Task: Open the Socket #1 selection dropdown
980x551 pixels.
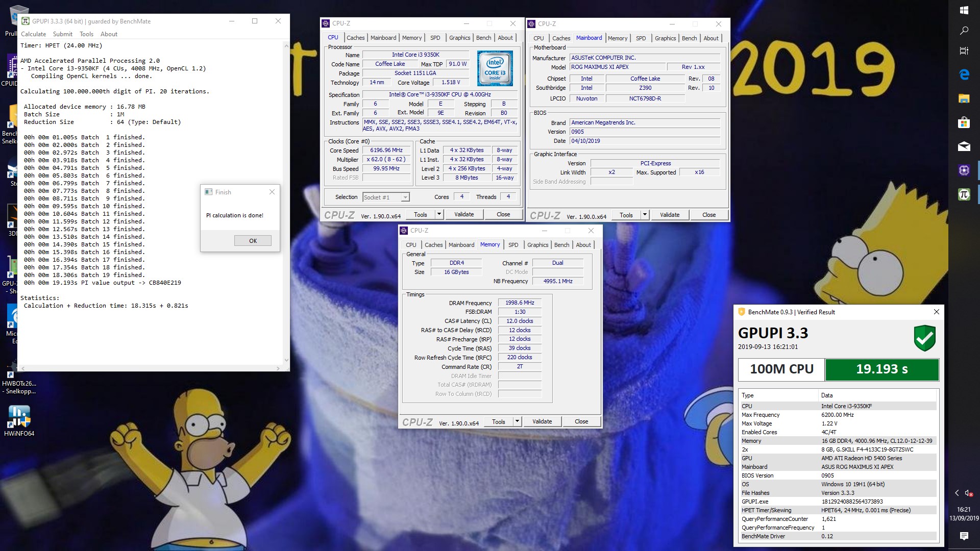Action: pos(386,197)
